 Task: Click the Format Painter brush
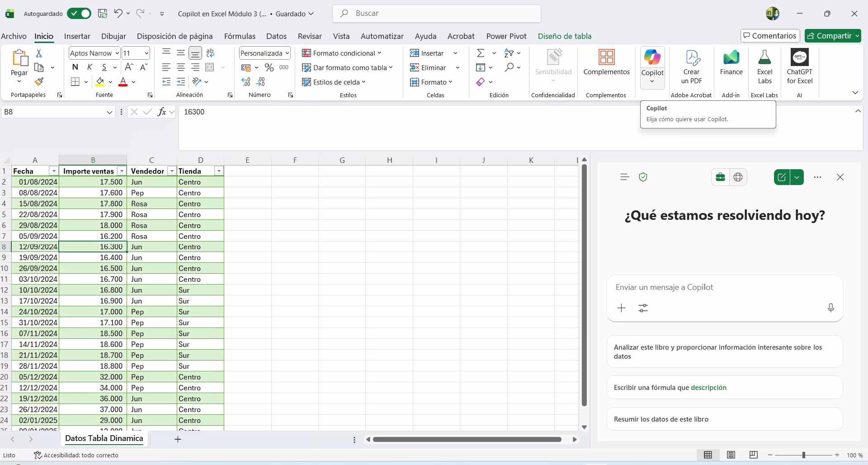(x=39, y=82)
